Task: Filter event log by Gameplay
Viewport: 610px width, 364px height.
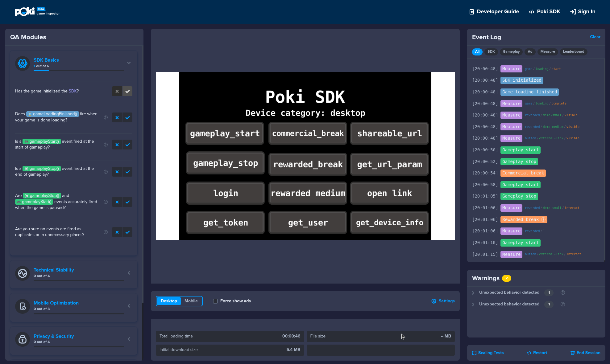Action: point(511,52)
